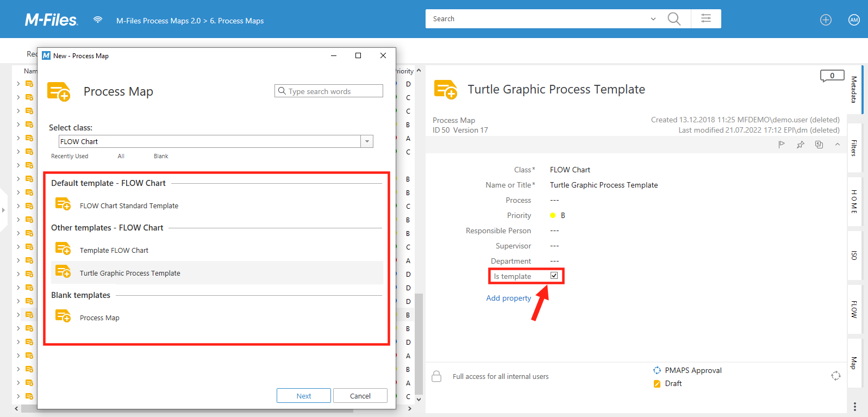This screenshot has width=868, height=417.
Task: Open the AM user account avatar
Action: point(854,20)
